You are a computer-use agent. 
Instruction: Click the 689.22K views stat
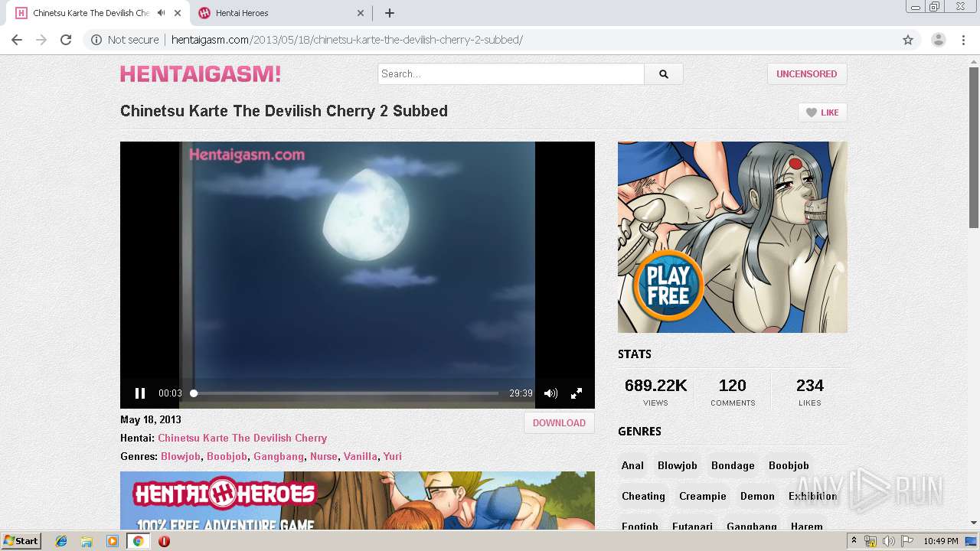[x=656, y=392]
